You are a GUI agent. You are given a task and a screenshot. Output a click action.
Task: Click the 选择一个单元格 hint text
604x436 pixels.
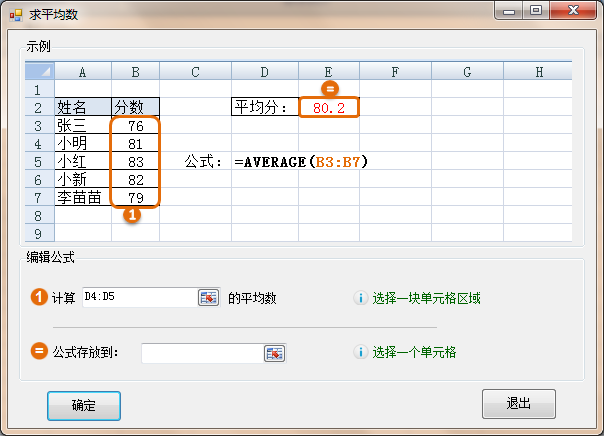[414, 352]
